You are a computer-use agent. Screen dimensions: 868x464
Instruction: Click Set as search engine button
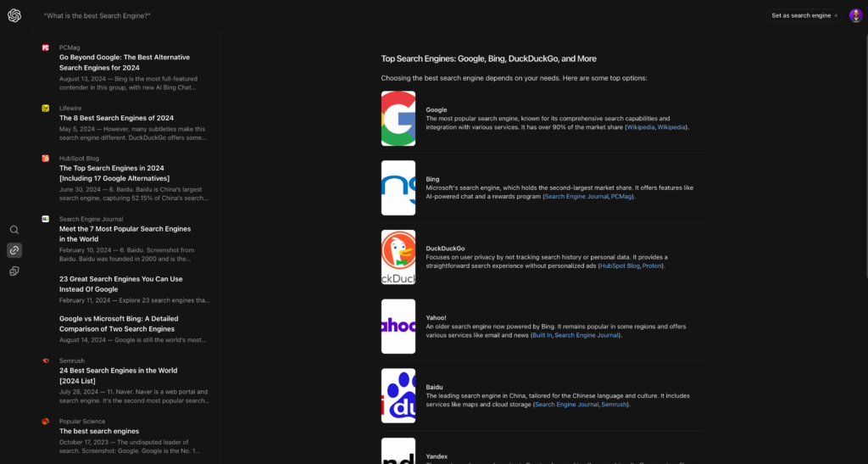[800, 15]
